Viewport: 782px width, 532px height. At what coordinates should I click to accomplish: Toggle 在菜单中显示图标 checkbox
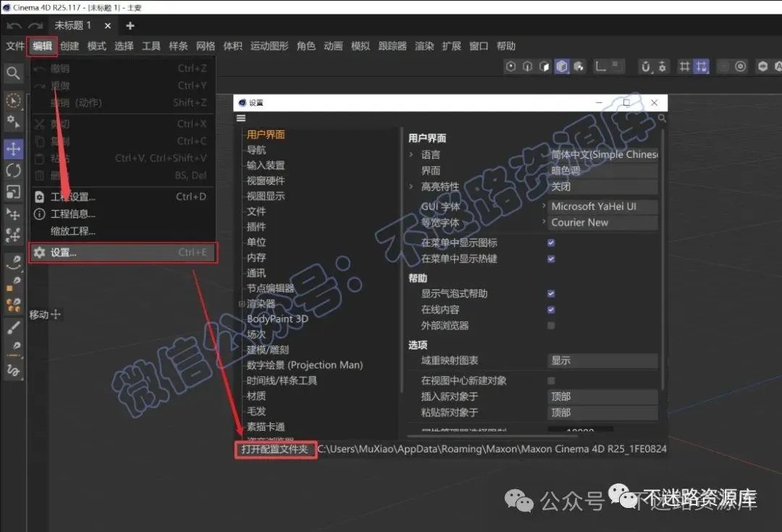tap(551, 242)
